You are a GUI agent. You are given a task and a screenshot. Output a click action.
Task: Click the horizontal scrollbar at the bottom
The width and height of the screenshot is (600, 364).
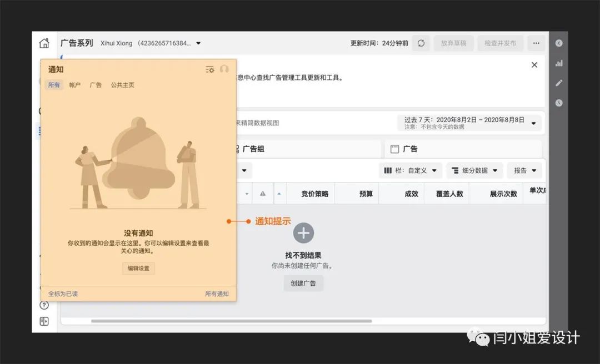click(x=232, y=321)
